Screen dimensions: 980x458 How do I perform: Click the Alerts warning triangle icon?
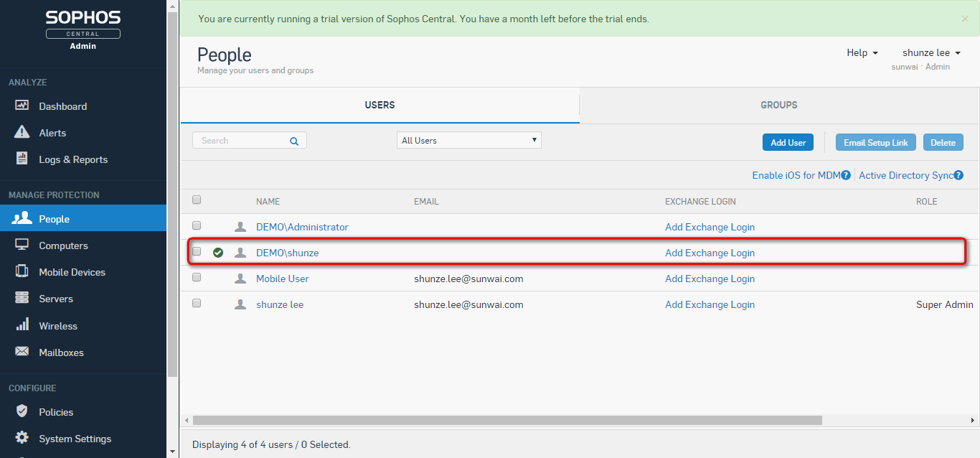(22, 132)
